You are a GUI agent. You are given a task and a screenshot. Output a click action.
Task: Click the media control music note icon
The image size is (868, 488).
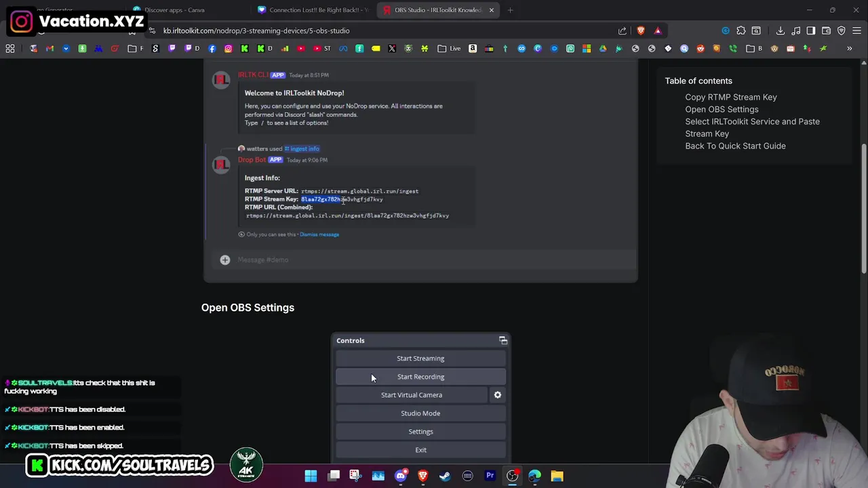(796, 30)
